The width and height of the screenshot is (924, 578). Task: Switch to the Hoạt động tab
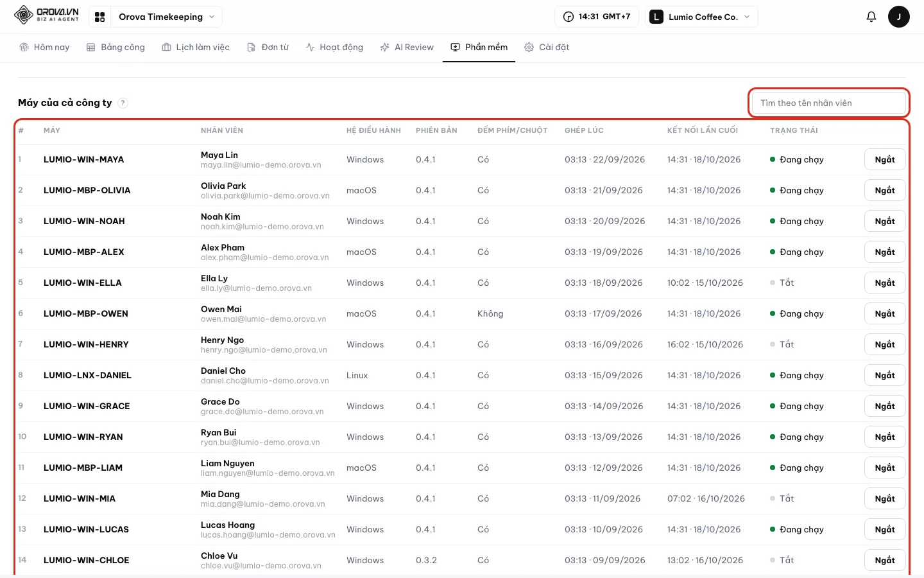pyautogui.click(x=334, y=48)
